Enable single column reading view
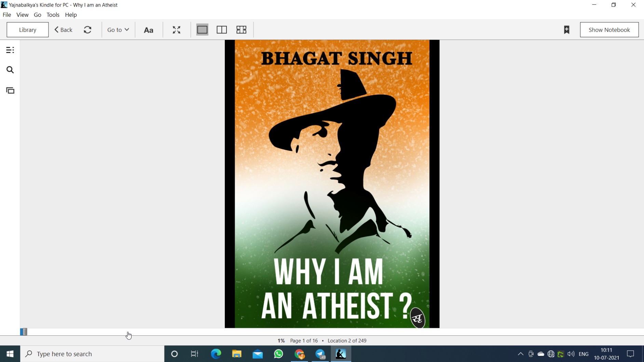This screenshot has height=362, width=644. (x=202, y=30)
